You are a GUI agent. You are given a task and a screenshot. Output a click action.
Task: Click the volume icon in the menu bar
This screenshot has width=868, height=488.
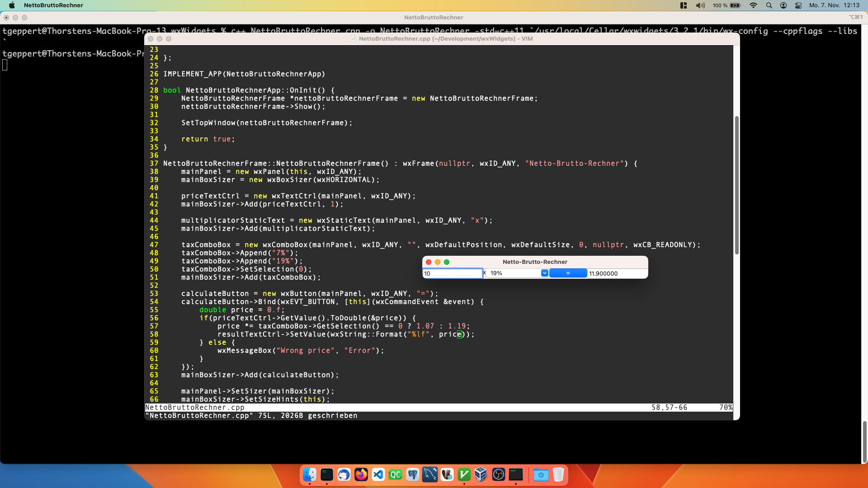click(700, 5)
